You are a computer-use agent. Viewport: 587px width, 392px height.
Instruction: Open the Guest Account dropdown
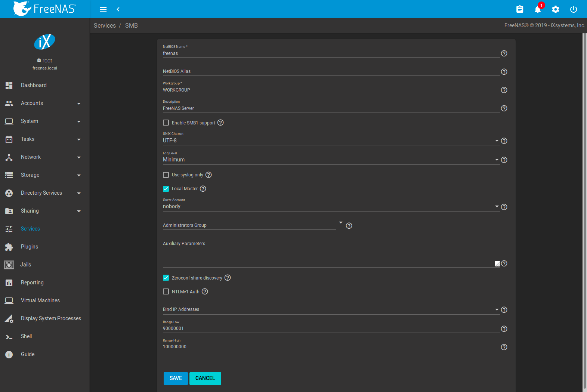pos(331,206)
